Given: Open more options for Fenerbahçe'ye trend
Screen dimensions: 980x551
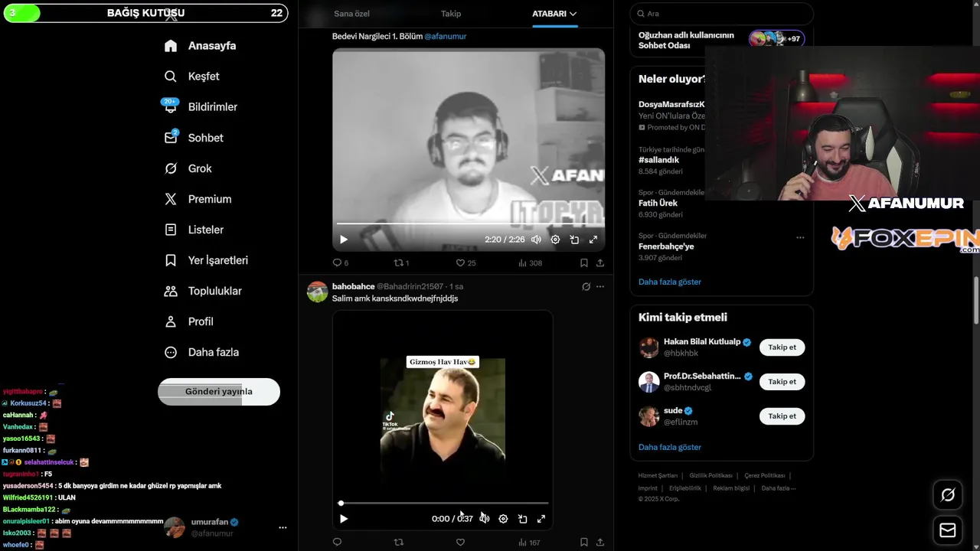Looking at the screenshot, I should tap(800, 237).
